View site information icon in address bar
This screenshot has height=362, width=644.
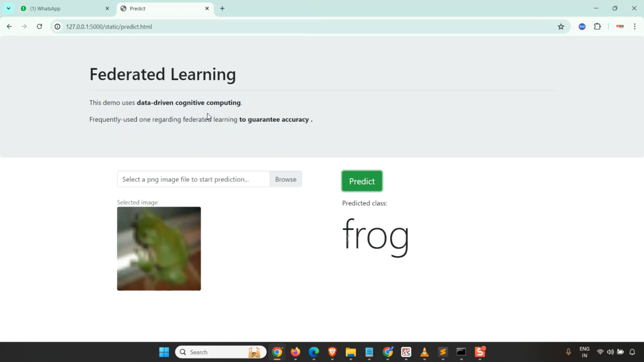(x=58, y=27)
